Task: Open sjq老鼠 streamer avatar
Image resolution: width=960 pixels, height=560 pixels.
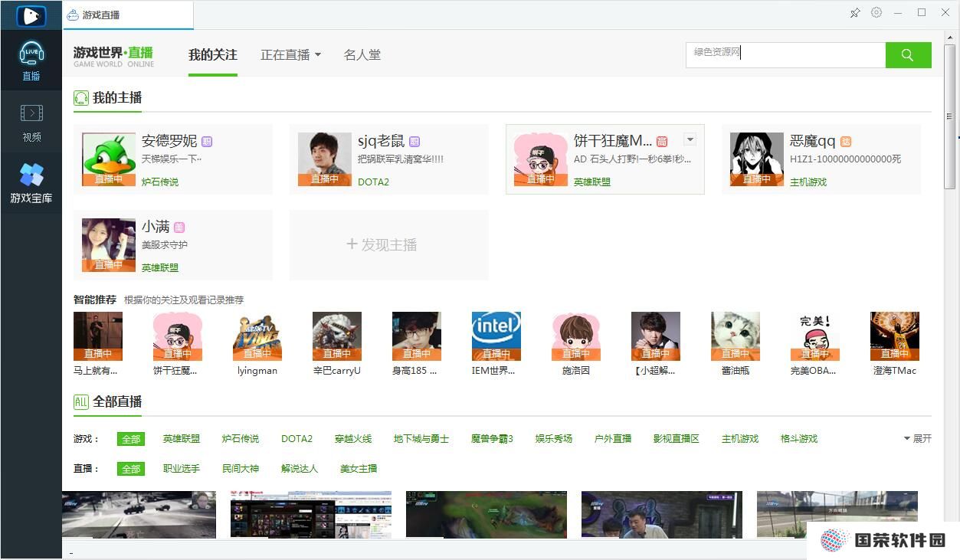Action: tap(325, 159)
